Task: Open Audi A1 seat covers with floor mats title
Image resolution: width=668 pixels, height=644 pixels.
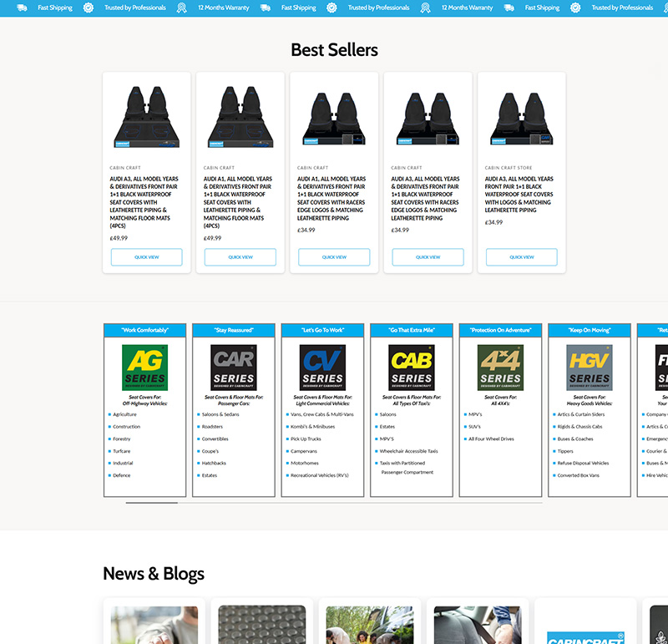Action: click(x=238, y=202)
